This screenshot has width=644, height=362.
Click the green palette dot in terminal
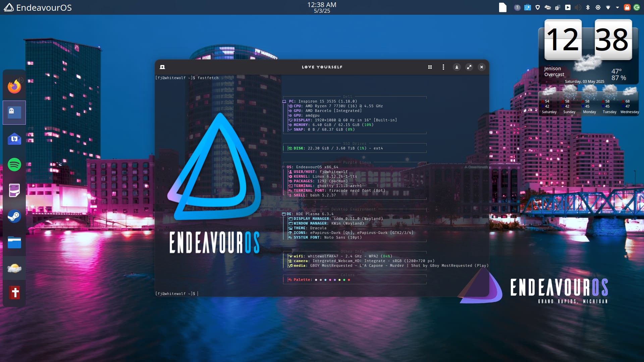[344, 280]
